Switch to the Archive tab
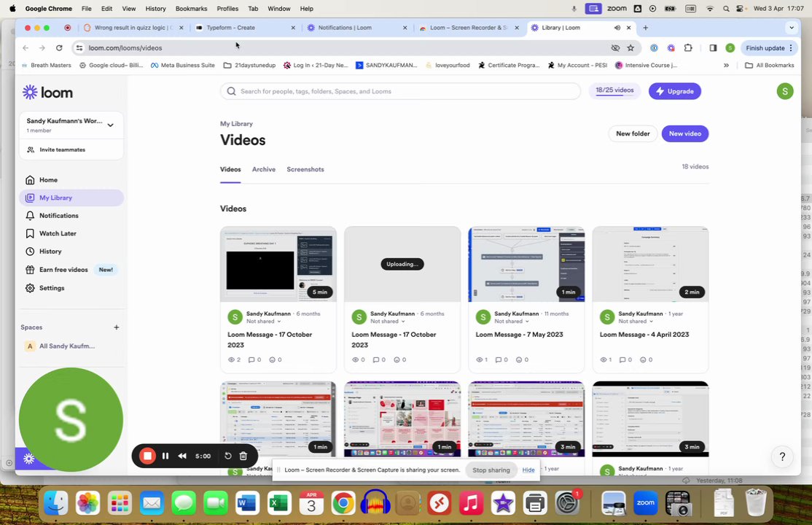 264,169
